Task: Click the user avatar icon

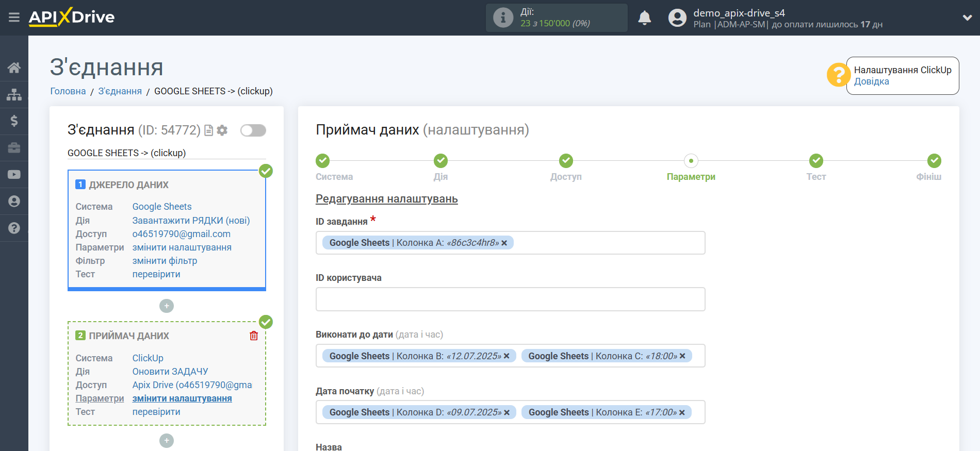Action: pyautogui.click(x=677, y=18)
